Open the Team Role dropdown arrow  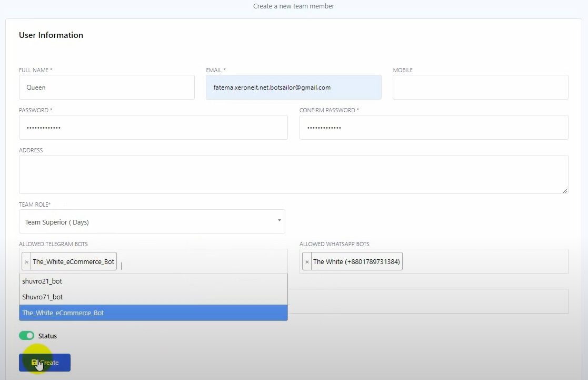(x=279, y=220)
